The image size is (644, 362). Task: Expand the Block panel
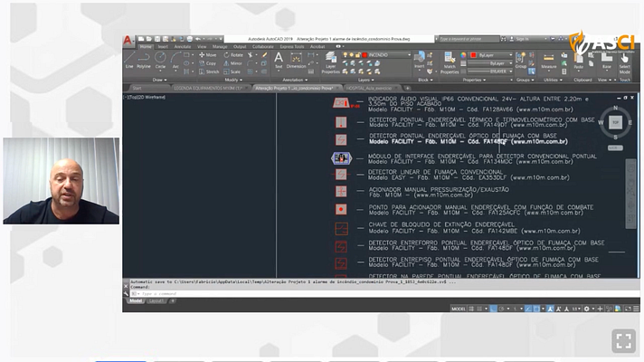[x=425, y=80]
